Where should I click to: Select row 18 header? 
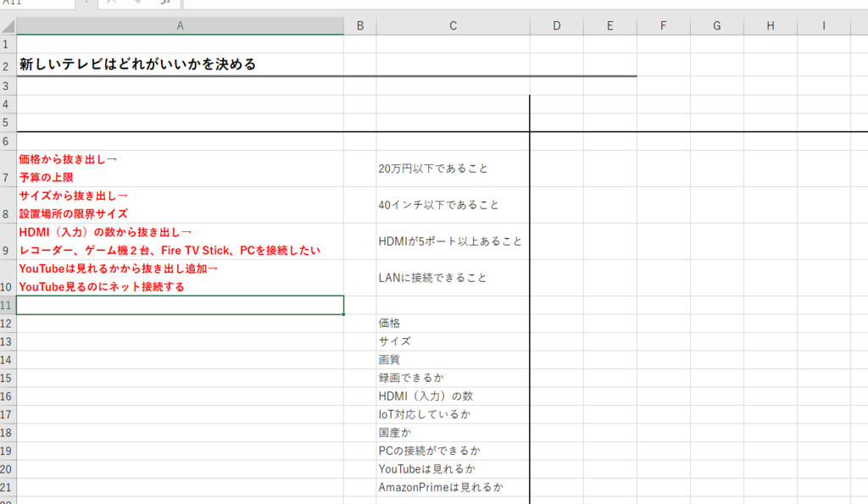(x=8, y=433)
